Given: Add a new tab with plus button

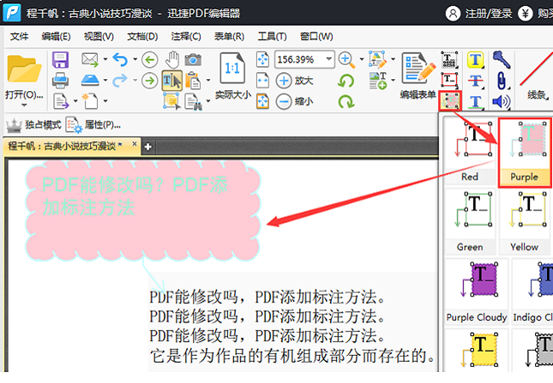Looking at the screenshot, I should [x=148, y=147].
